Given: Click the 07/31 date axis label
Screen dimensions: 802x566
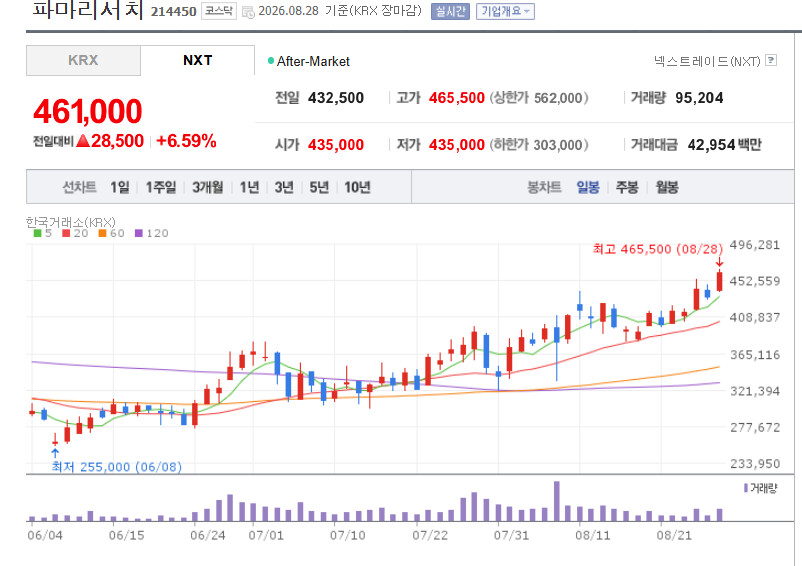Looking at the screenshot, I should pyautogui.click(x=511, y=535).
